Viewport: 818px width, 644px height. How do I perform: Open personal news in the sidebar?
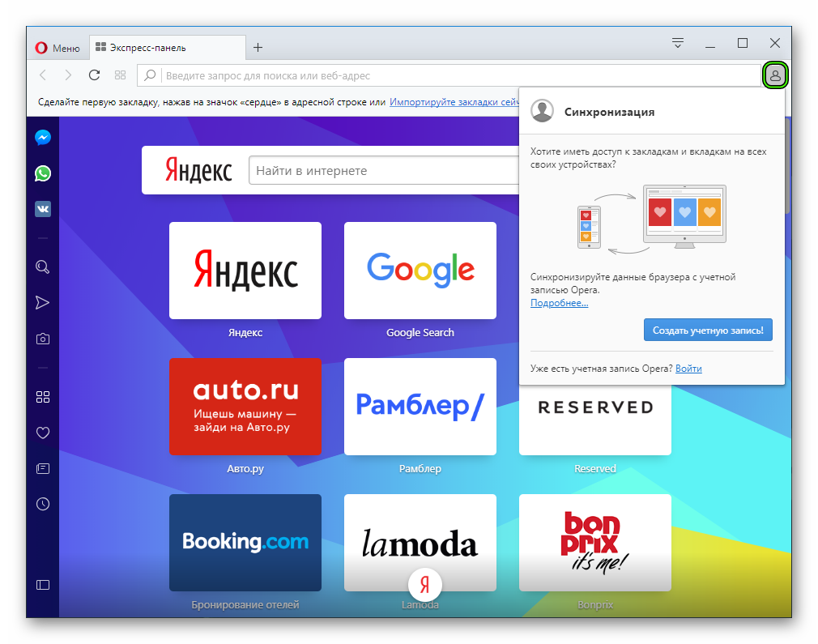click(43, 468)
